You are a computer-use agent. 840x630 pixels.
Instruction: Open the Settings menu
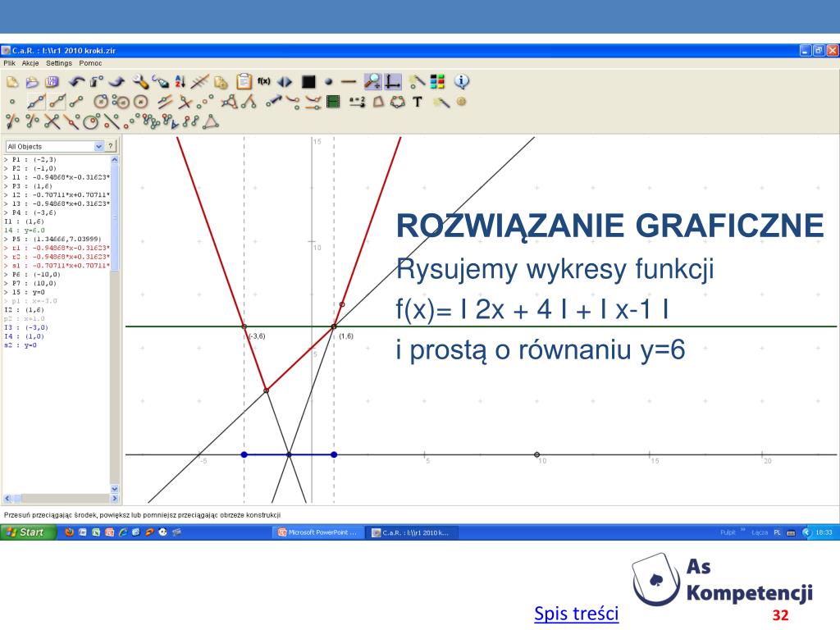pos(59,63)
